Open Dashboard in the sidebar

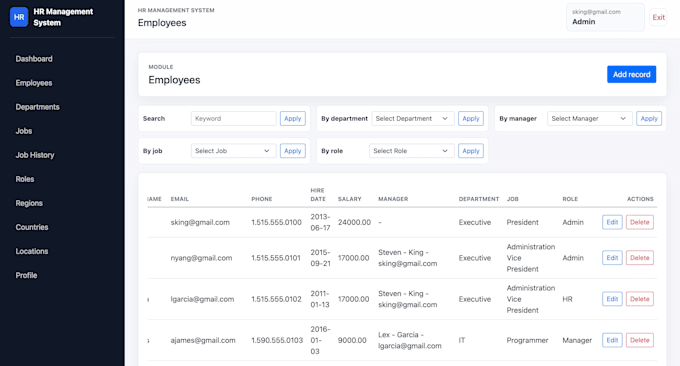34,59
